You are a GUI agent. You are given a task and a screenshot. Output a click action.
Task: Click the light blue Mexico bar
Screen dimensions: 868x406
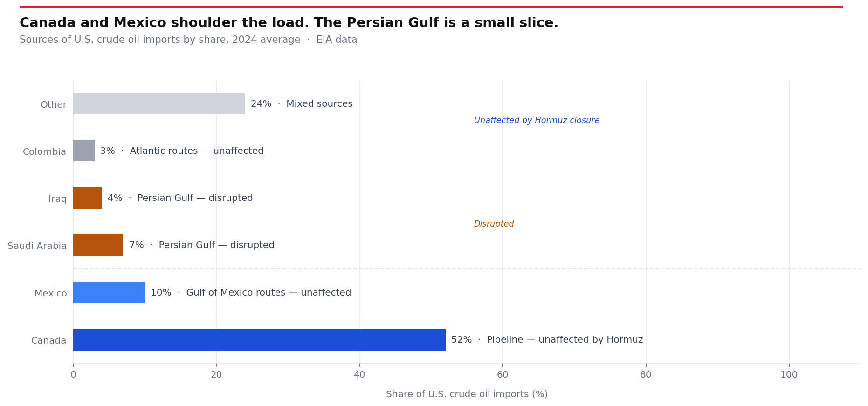coord(109,293)
